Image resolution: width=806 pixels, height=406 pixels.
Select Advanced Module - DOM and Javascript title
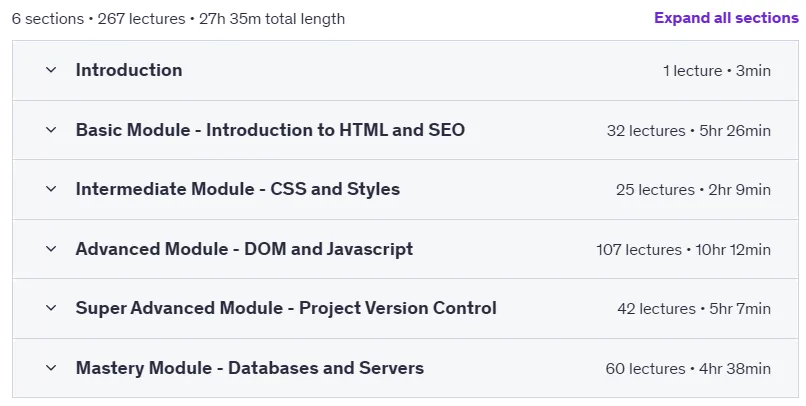[x=244, y=249]
